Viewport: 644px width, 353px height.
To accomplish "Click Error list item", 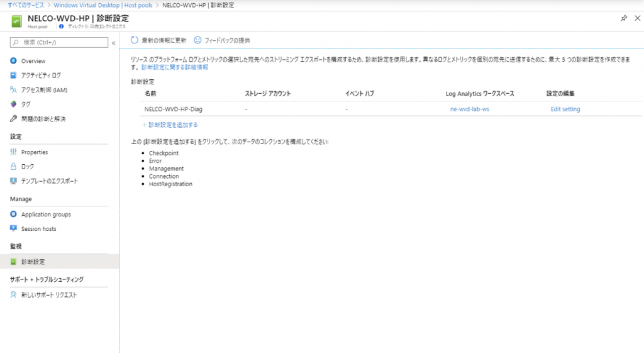I will pos(155,160).
